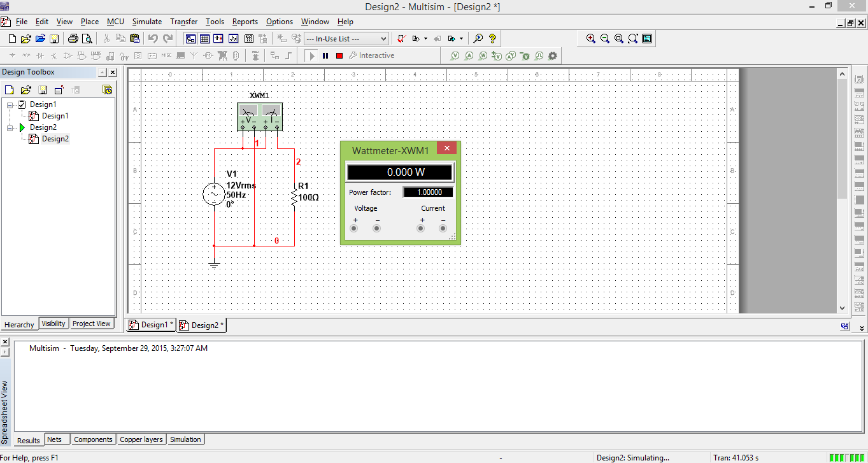Click the Zoom area icon
868x463 pixels.
[x=619, y=39]
